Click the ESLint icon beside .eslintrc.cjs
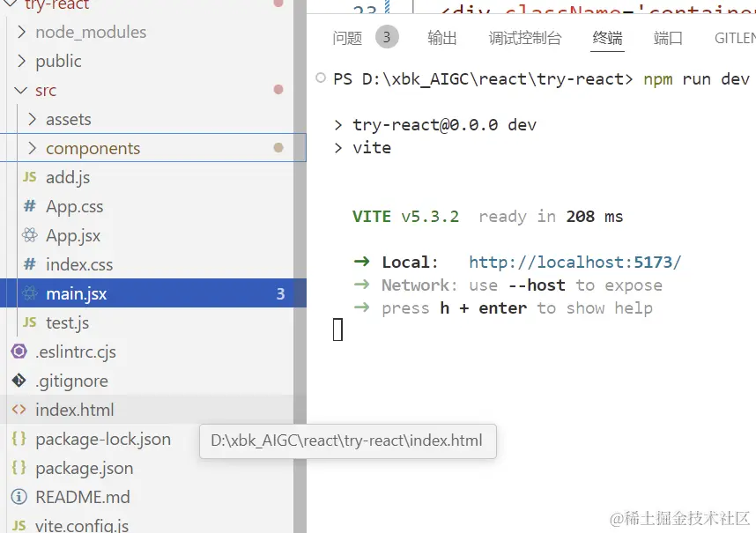 pyautogui.click(x=19, y=352)
